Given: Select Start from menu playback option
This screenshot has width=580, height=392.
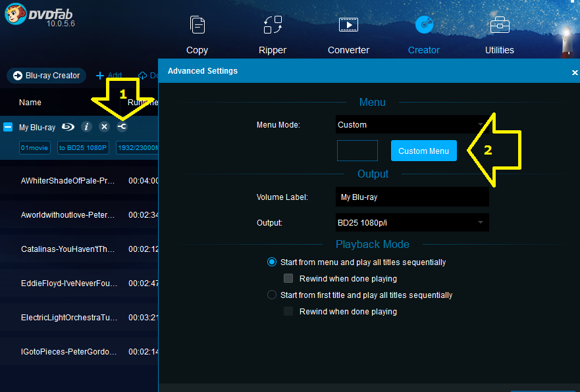Looking at the screenshot, I should point(272,262).
